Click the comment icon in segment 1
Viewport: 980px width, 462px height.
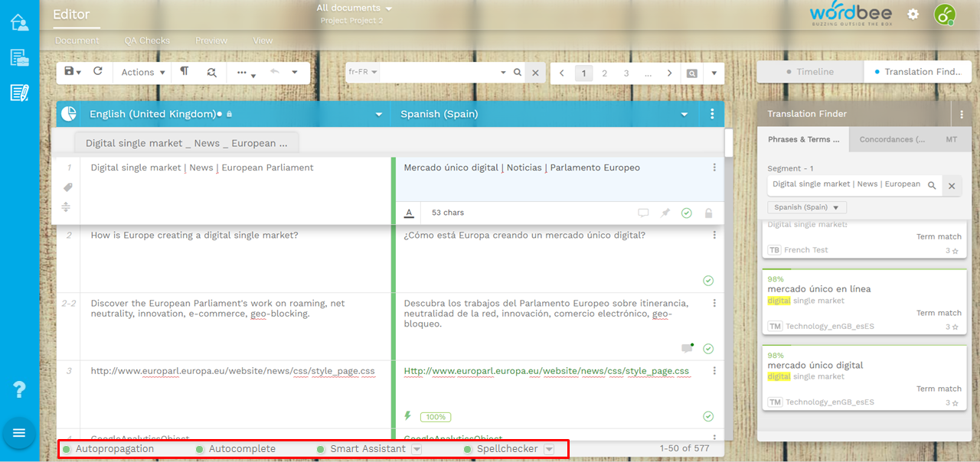click(x=643, y=213)
